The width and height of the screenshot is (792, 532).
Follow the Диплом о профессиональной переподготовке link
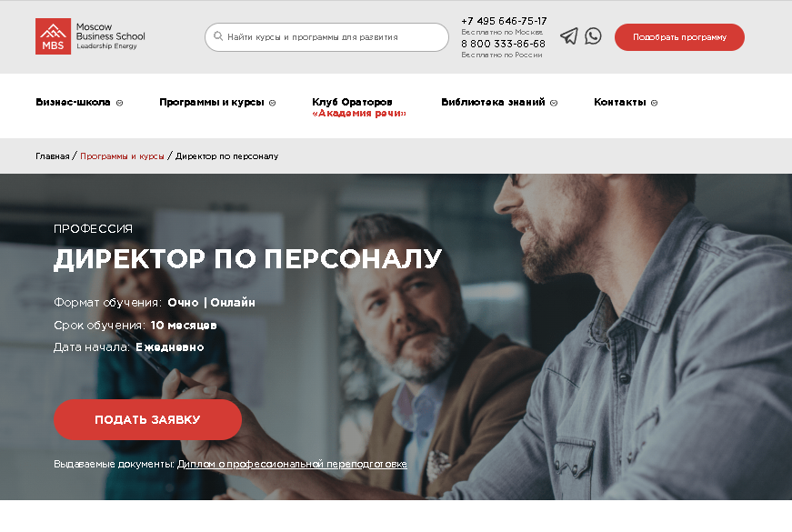[292, 464]
